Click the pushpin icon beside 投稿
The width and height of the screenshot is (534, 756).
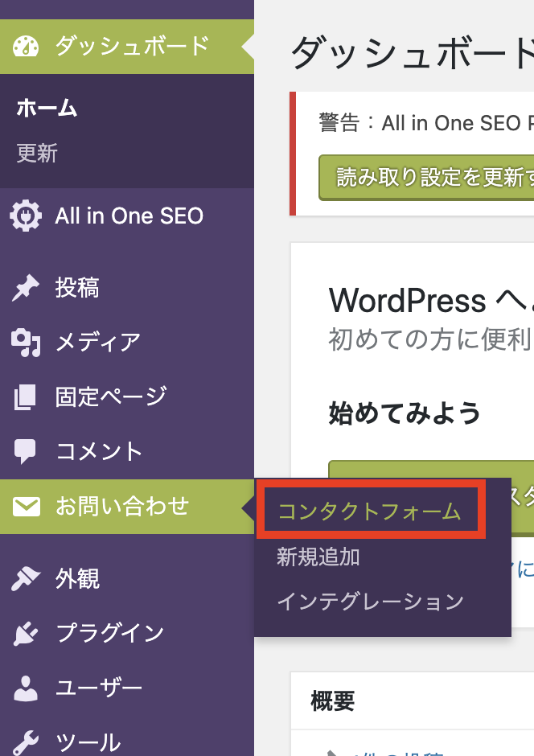[x=26, y=288]
